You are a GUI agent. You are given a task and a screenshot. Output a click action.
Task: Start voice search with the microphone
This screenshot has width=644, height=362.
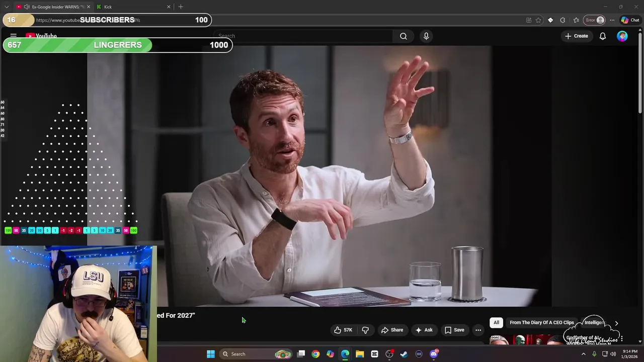click(x=426, y=36)
